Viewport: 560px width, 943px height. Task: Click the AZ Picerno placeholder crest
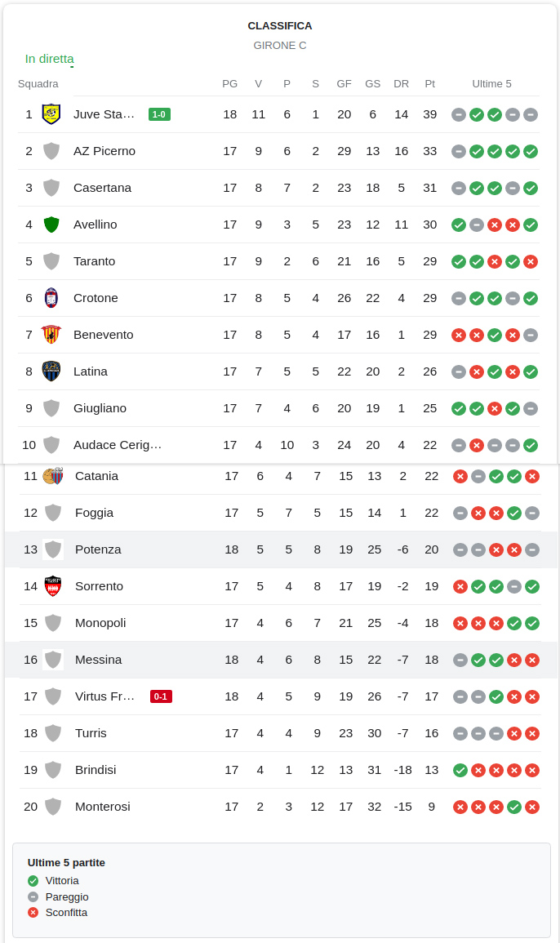tap(51, 151)
